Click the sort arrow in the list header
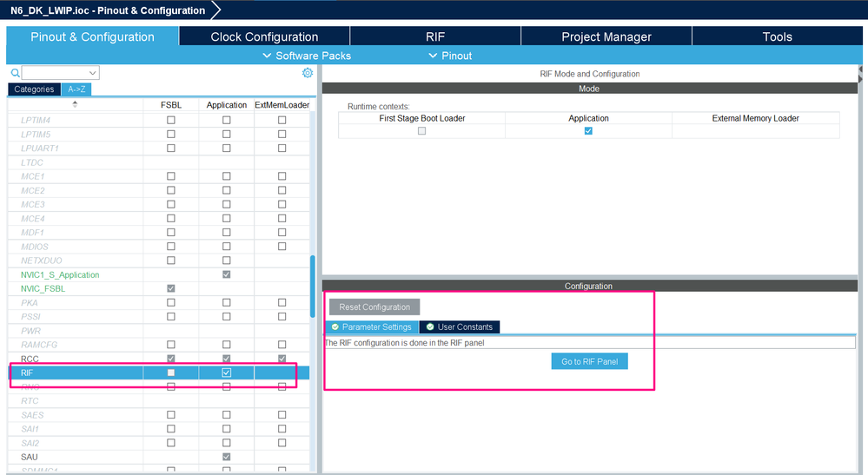Image resolution: width=868 pixels, height=475 pixels. click(x=75, y=104)
